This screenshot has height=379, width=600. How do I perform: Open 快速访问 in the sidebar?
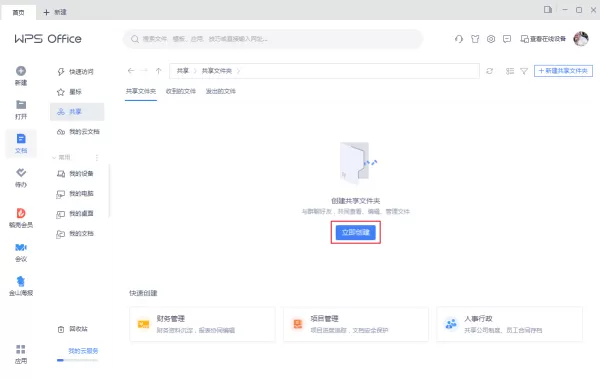pyautogui.click(x=77, y=72)
